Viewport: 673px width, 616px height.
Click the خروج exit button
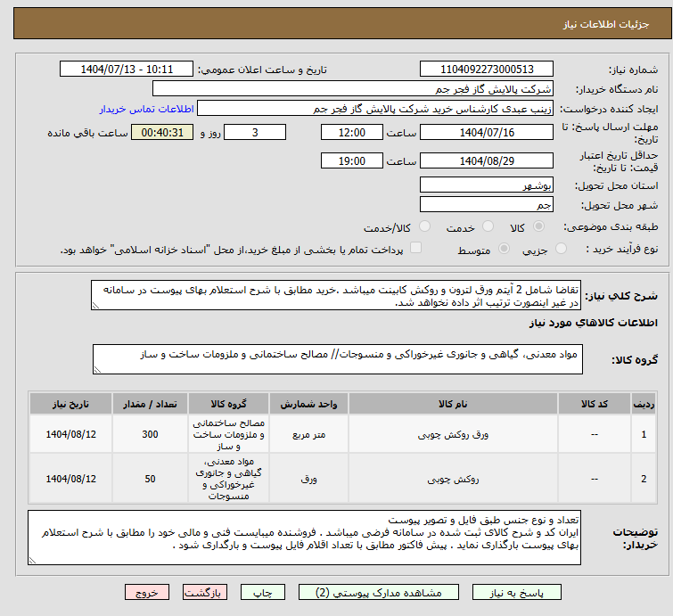147,593
